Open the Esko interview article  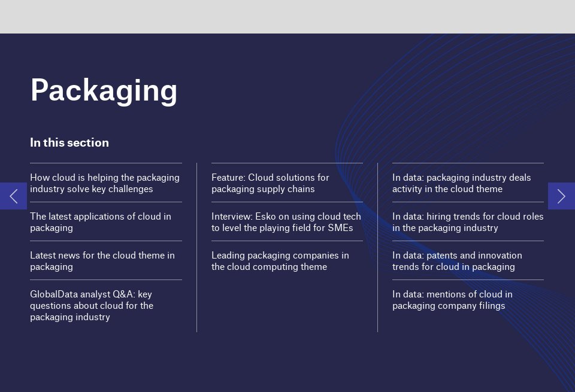click(286, 222)
